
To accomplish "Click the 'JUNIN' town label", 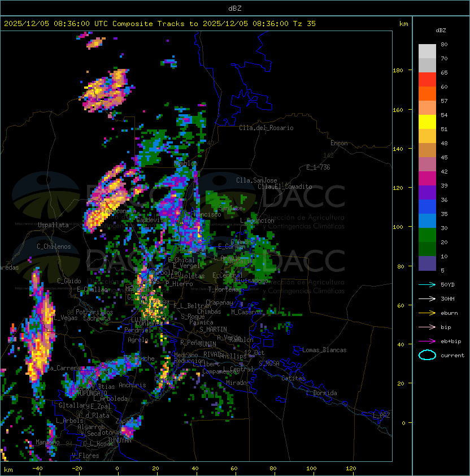I will click(207, 344).
